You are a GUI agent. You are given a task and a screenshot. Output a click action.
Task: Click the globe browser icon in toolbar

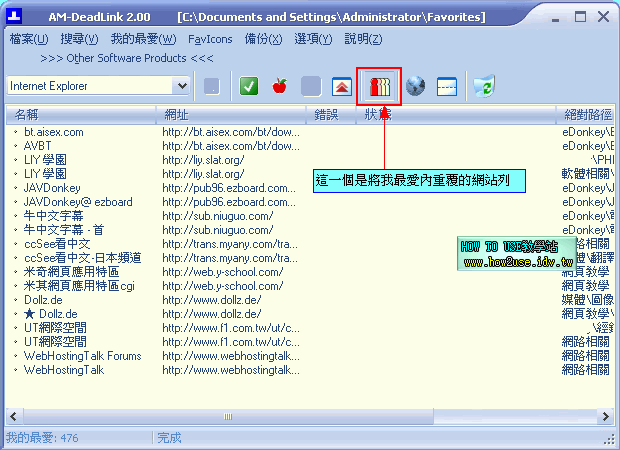pyautogui.click(x=416, y=86)
